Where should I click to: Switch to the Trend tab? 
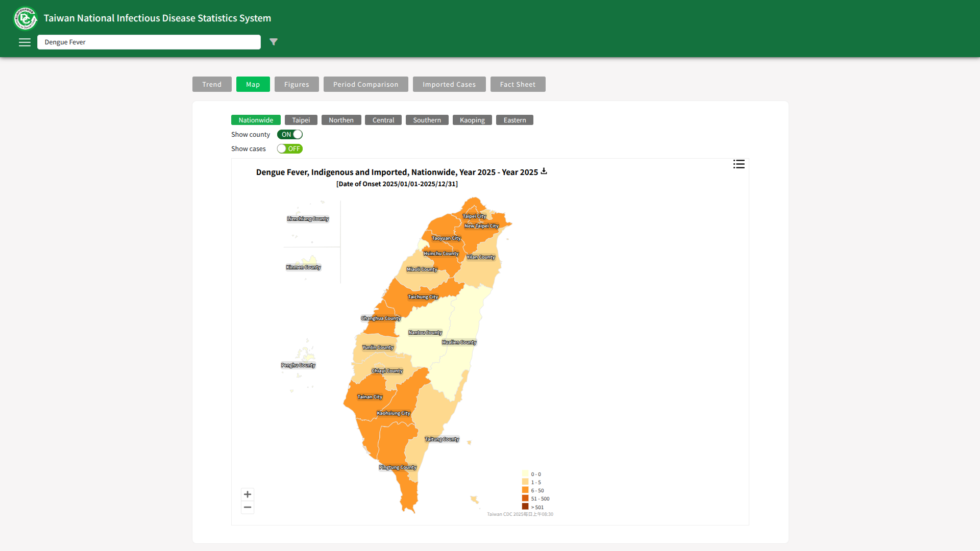(212, 85)
